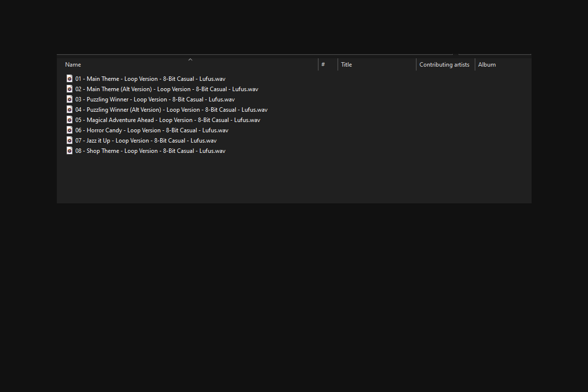Click the wav icon of 04 - Puzzling Winner (Alt Version)
This screenshot has width=588, height=392.
tap(70, 109)
